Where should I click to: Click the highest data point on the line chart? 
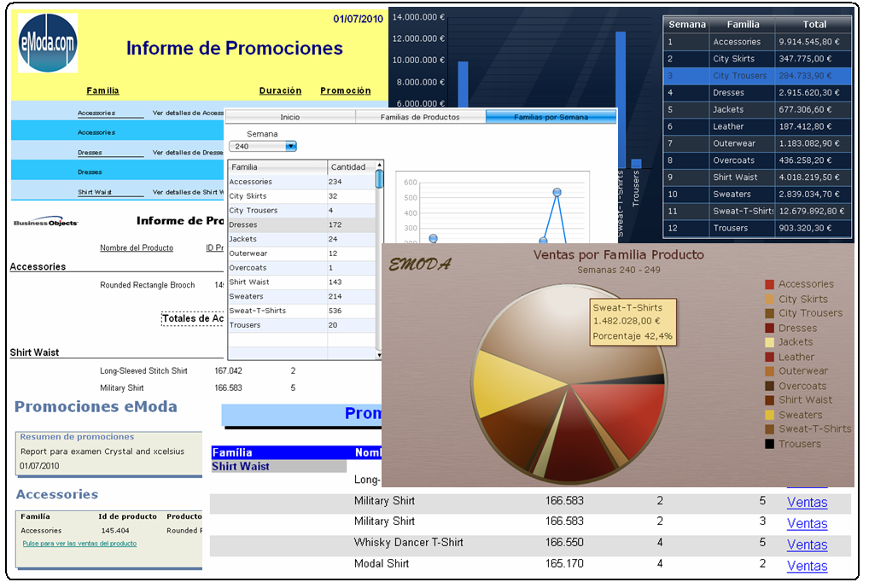[557, 192]
